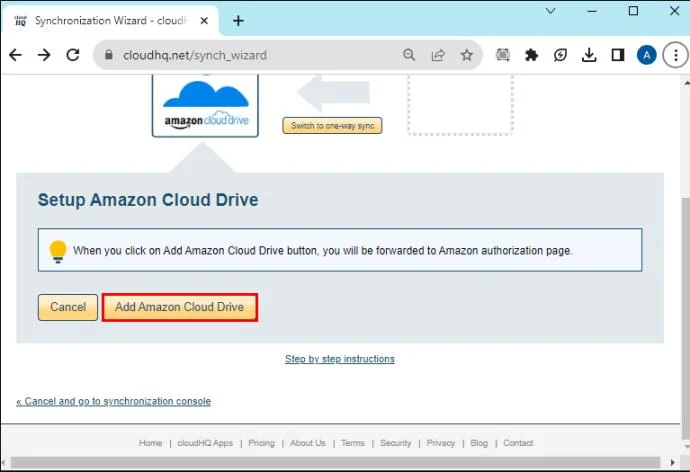This screenshot has width=690, height=472.
Task: Open the Pricing footer link
Action: [x=261, y=443]
